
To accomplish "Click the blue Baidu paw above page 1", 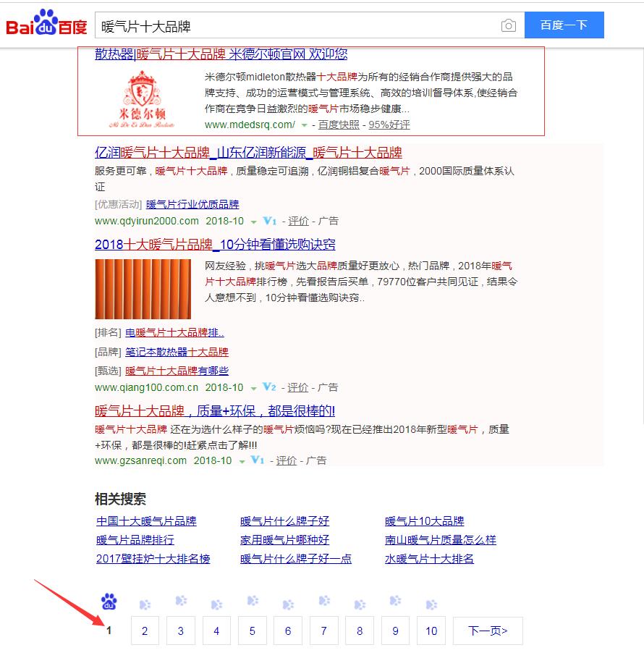I will pyautogui.click(x=109, y=602).
